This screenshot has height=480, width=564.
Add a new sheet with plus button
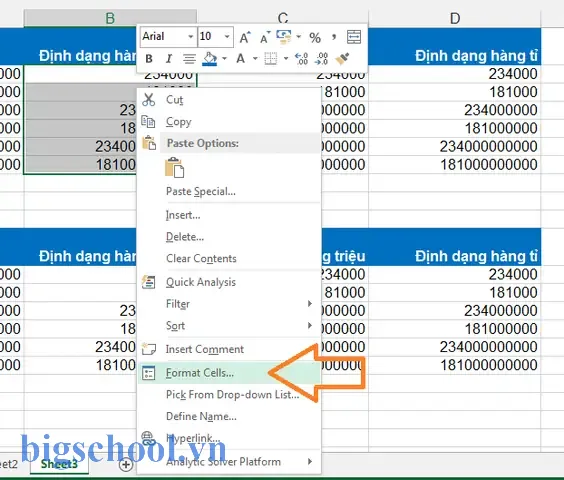tap(126, 465)
